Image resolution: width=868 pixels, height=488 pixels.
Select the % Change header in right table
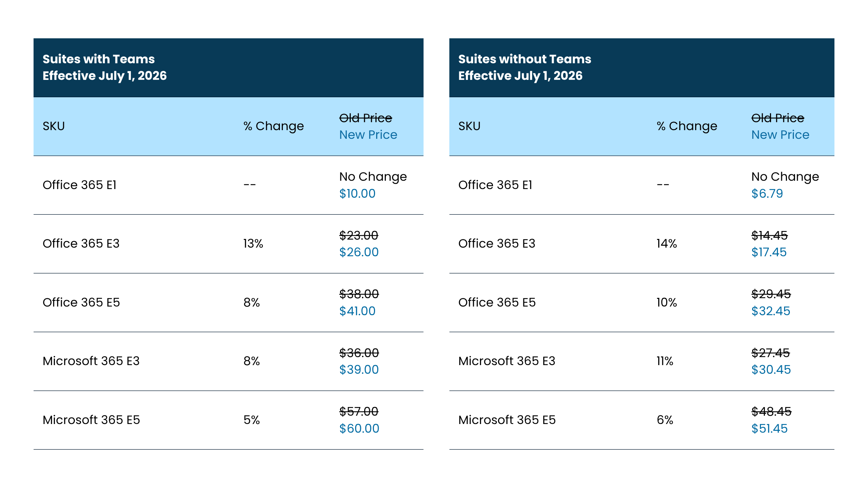click(x=687, y=126)
